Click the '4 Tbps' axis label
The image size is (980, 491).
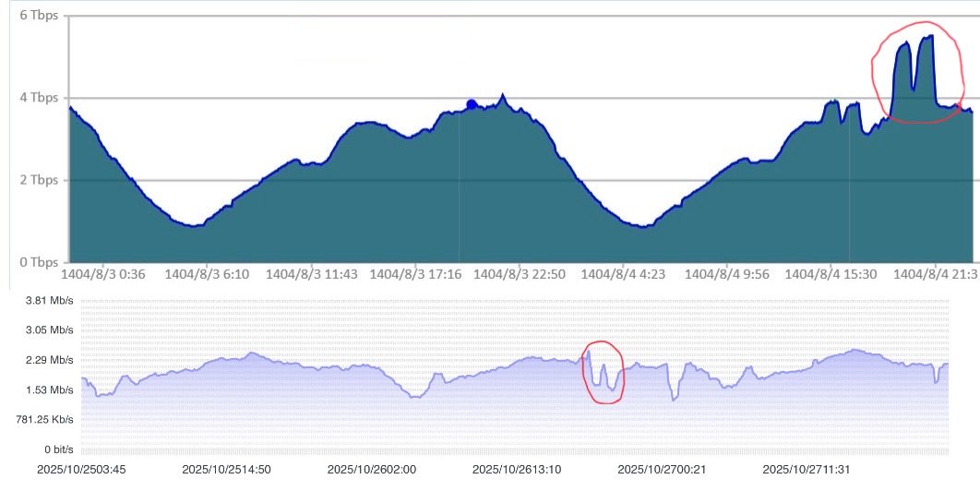point(39,98)
